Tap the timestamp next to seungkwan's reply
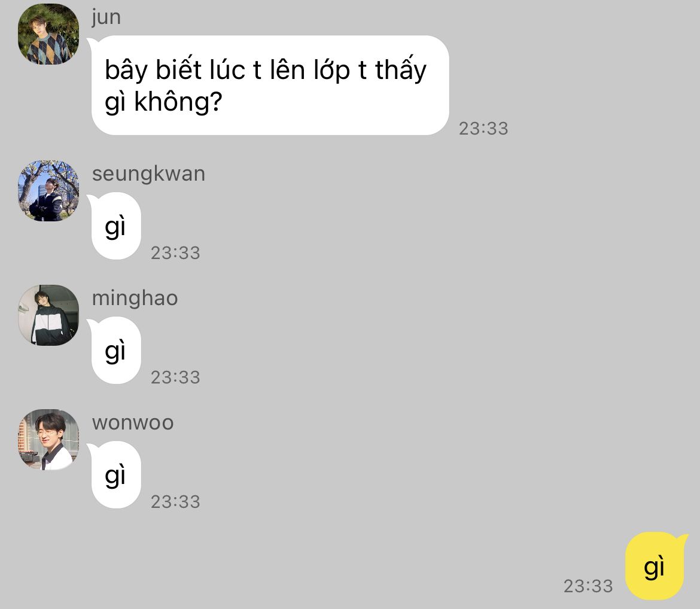Image resolution: width=700 pixels, height=609 pixels. 175,253
